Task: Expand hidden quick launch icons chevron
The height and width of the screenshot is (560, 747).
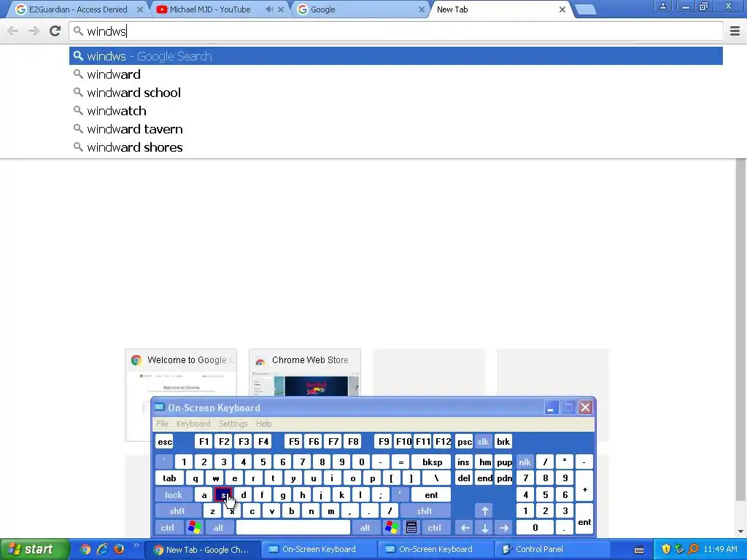Action: tap(136, 545)
